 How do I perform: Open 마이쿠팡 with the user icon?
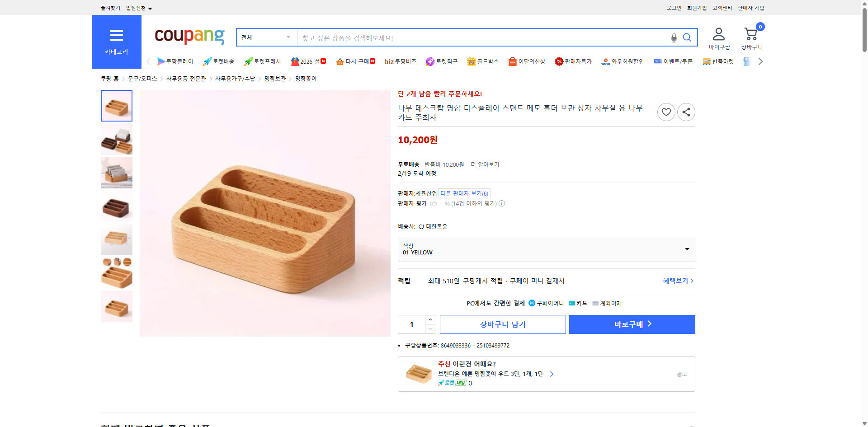[x=718, y=37]
